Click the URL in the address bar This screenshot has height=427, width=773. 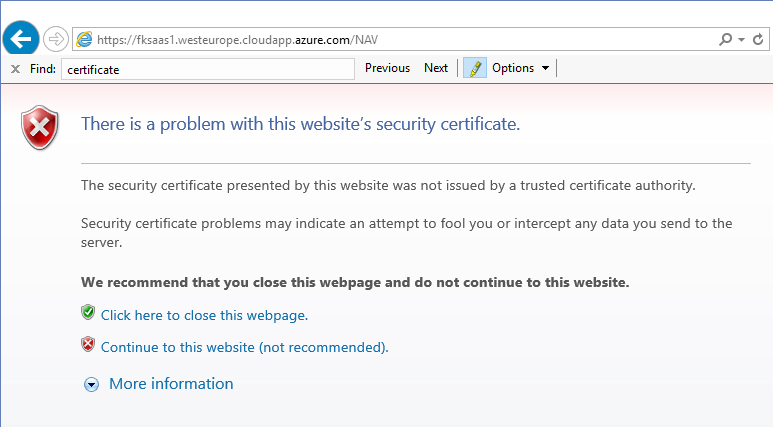(x=238, y=40)
